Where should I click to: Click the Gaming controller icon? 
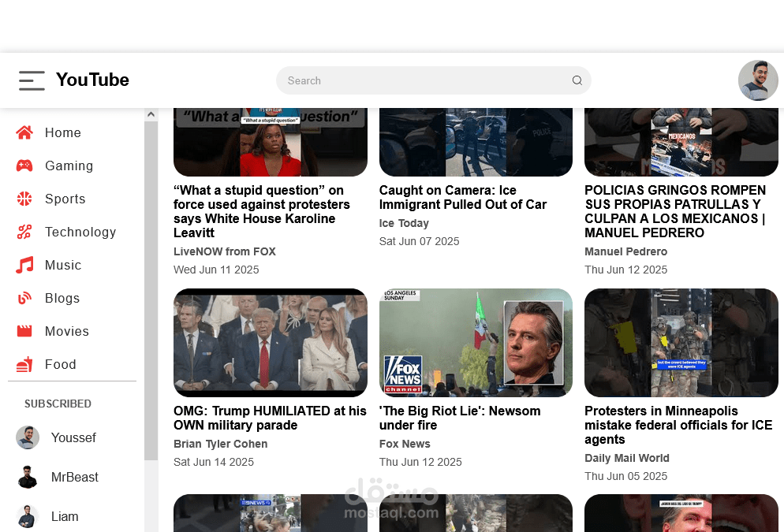click(24, 166)
